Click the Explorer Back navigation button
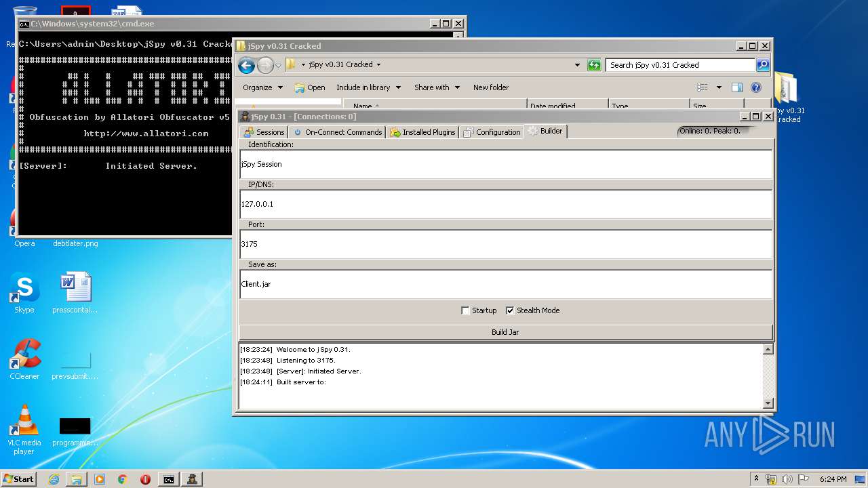Screen dimensions: 868x488 pos(247,65)
